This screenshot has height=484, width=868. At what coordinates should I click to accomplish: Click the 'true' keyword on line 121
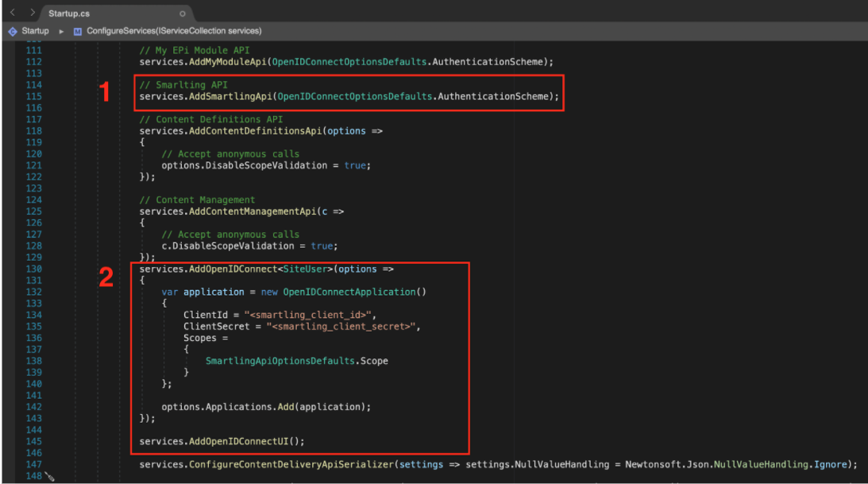coord(355,165)
